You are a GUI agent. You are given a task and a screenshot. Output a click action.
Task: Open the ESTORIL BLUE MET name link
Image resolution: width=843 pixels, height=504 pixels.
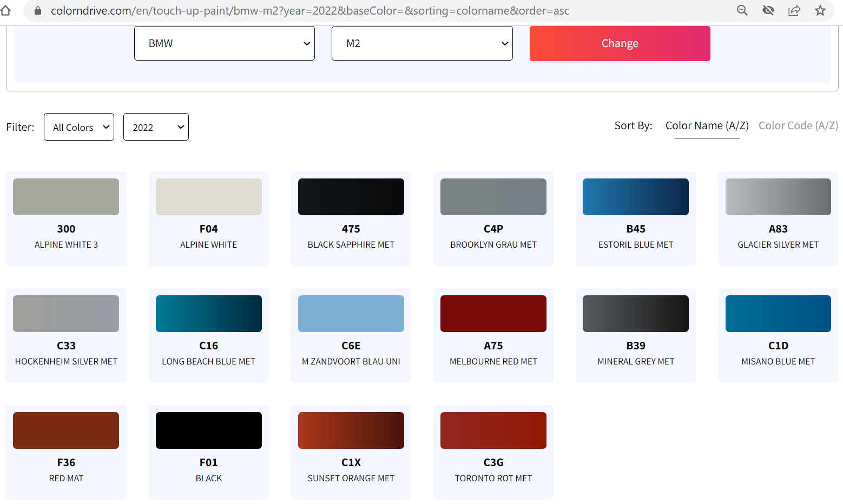pyautogui.click(x=636, y=244)
